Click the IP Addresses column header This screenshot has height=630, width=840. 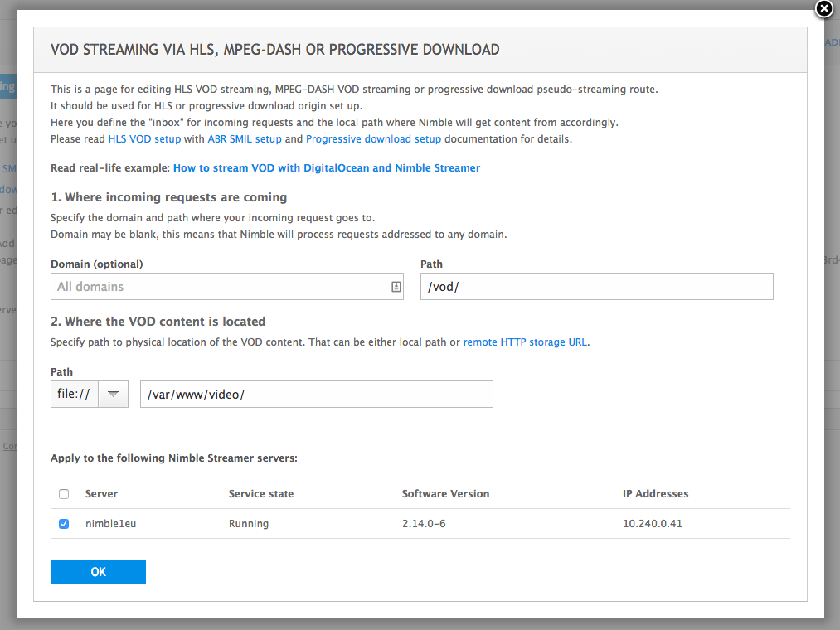tap(655, 493)
